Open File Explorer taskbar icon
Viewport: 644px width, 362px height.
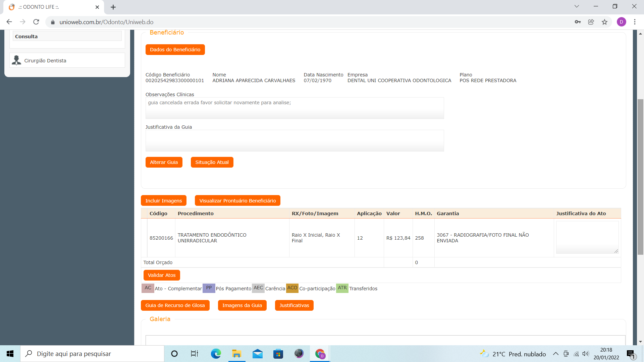point(236,354)
